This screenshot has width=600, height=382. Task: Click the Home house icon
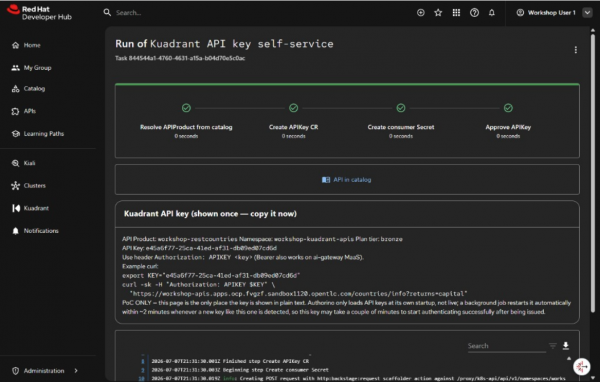15,45
